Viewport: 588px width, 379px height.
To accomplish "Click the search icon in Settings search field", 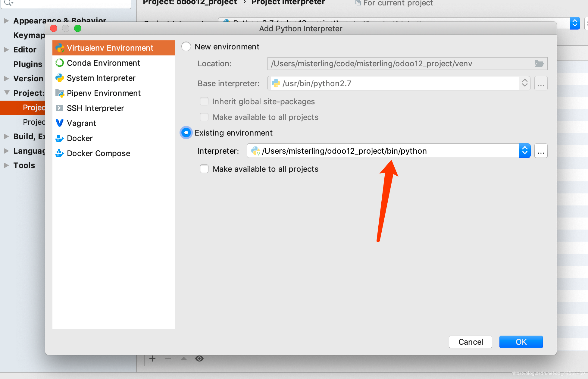I will click(x=8, y=3).
